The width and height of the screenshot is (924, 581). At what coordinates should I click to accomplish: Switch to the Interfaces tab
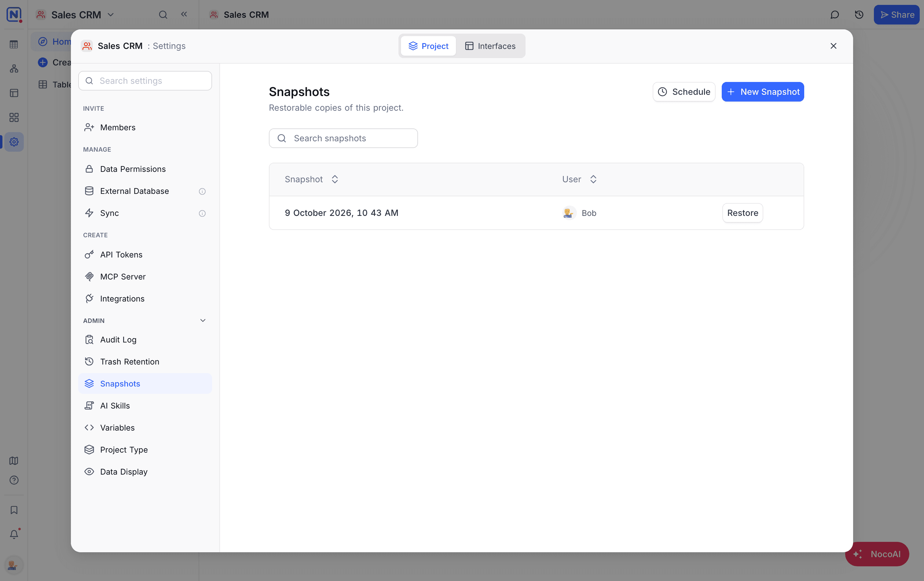(490, 46)
